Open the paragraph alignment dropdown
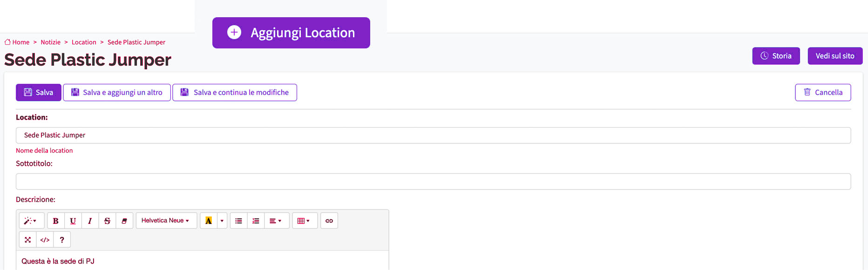Image resolution: width=868 pixels, height=270 pixels. (x=277, y=221)
